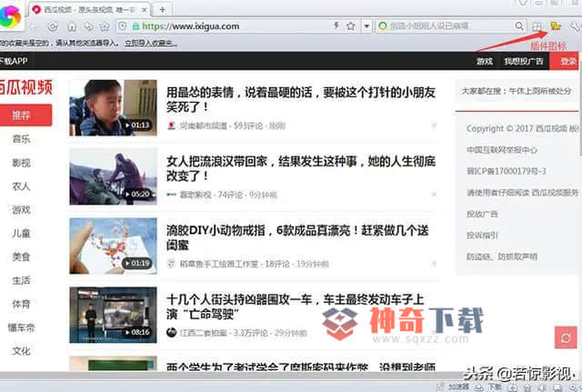This screenshot has width=582, height=392.
Task: Open a new tab with plus button
Action: [162, 10]
